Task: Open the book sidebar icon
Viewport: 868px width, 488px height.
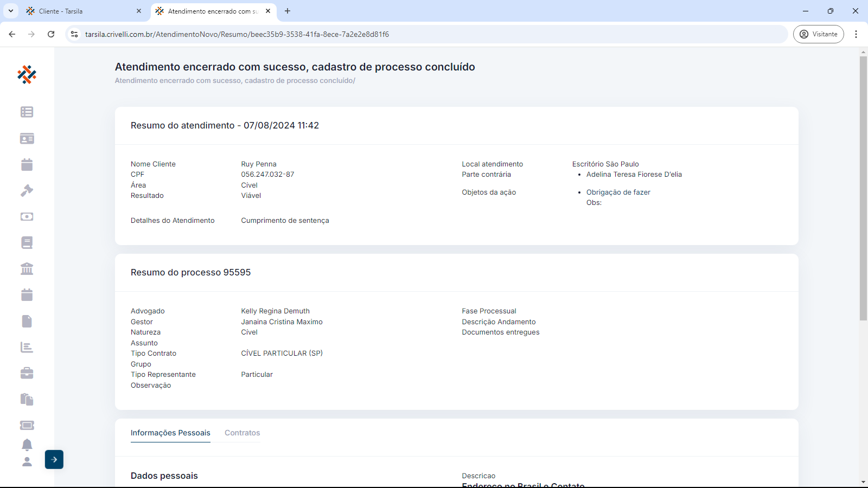Action: coord(27,242)
